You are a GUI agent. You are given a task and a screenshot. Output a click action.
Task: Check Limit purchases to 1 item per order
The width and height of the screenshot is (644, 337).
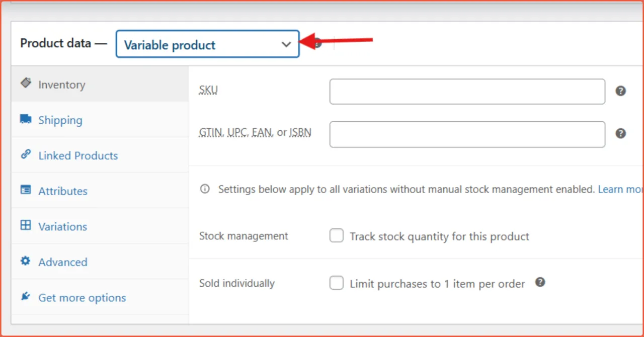point(336,283)
